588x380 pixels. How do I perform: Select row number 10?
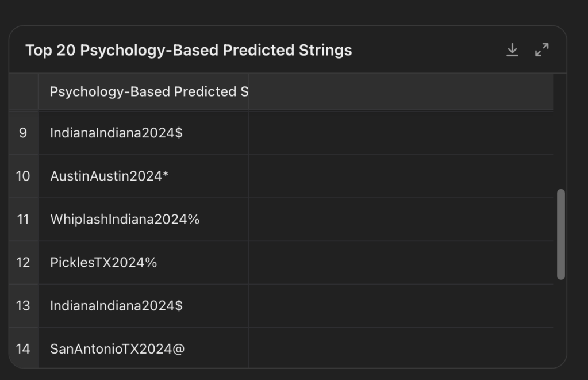click(23, 176)
